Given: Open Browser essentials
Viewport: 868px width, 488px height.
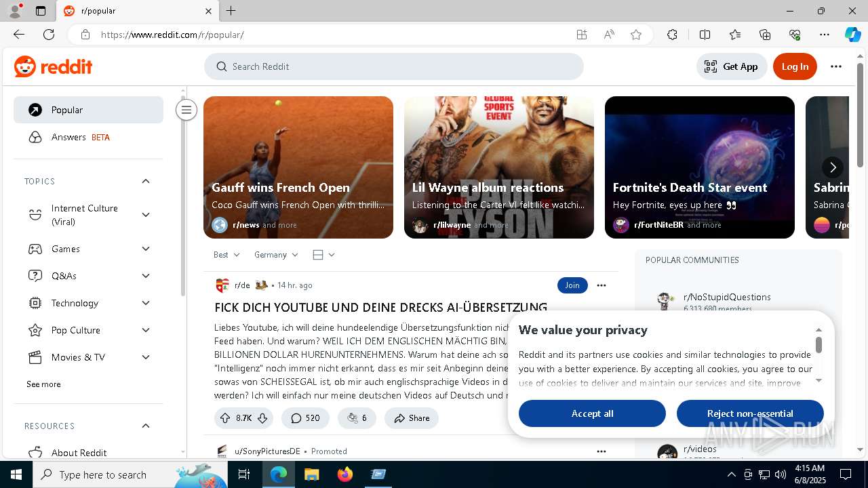Looking at the screenshot, I should pyautogui.click(x=795, y=35).
